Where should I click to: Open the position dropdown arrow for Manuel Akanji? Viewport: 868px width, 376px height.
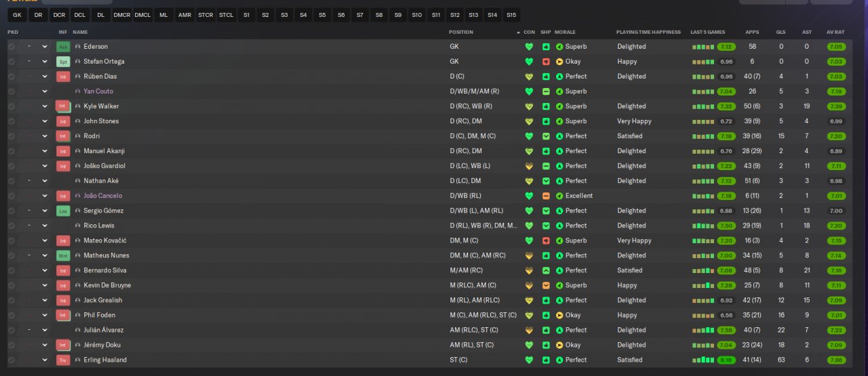click(x=45, y=151)
